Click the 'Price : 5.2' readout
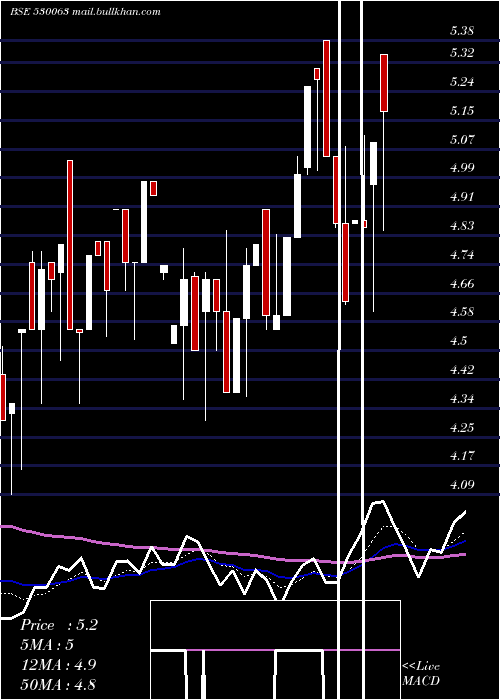 tap(59, 625)
